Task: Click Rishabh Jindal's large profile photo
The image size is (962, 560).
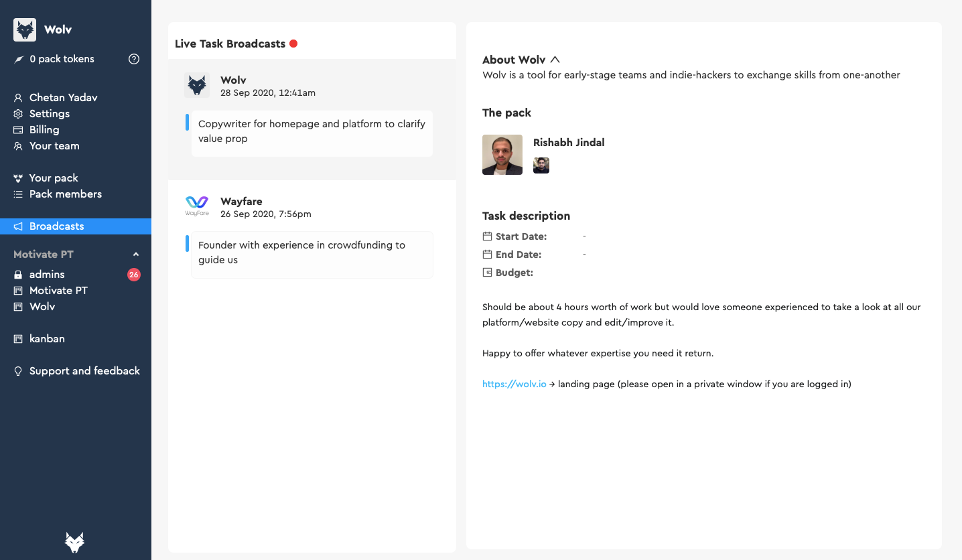Action: [502, 155]
